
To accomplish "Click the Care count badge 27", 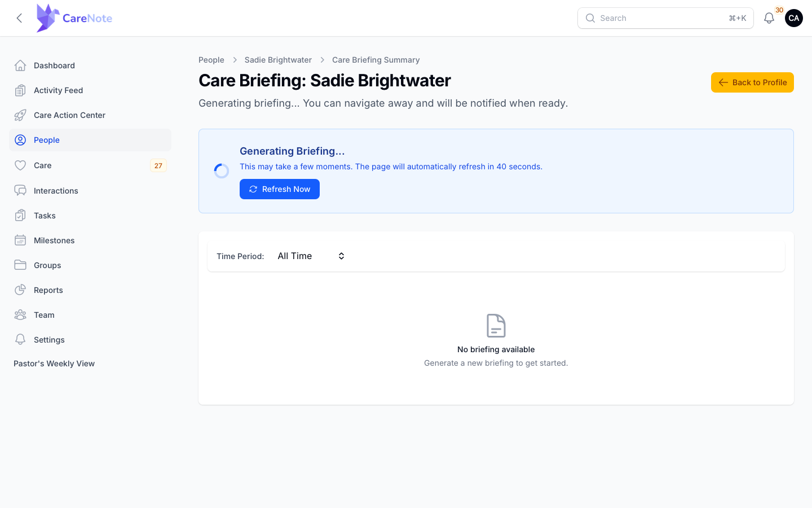I will pos(158,165).
